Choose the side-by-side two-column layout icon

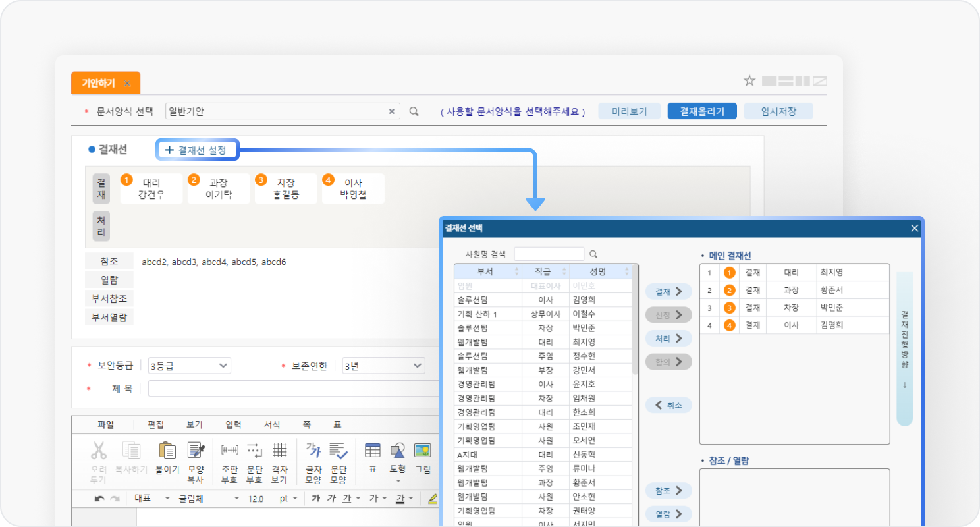coord(803,82)
